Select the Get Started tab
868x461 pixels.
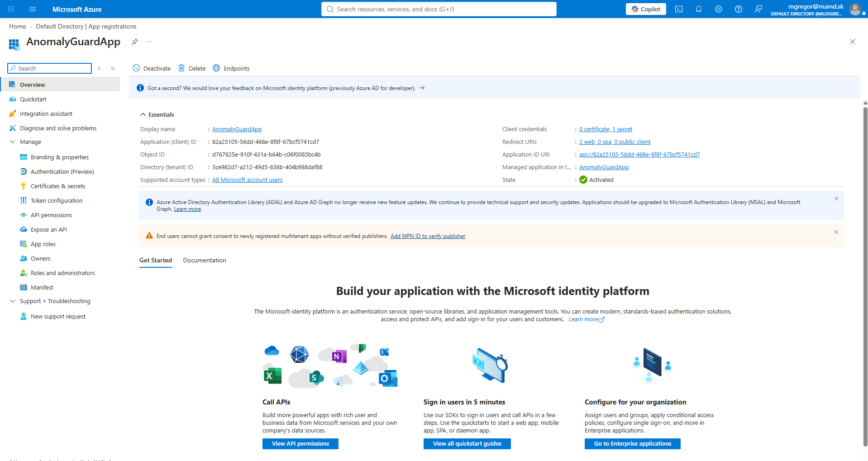[x=156, y=260]
